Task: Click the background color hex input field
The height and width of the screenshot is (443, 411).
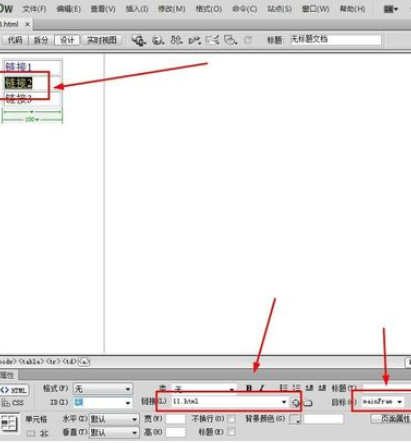Action: [323, 419]
